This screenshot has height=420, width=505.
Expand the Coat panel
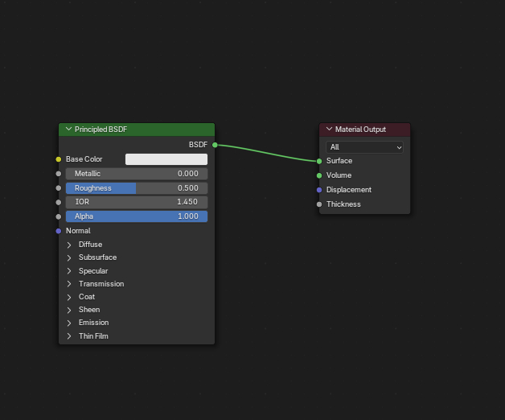click(69, 297)
